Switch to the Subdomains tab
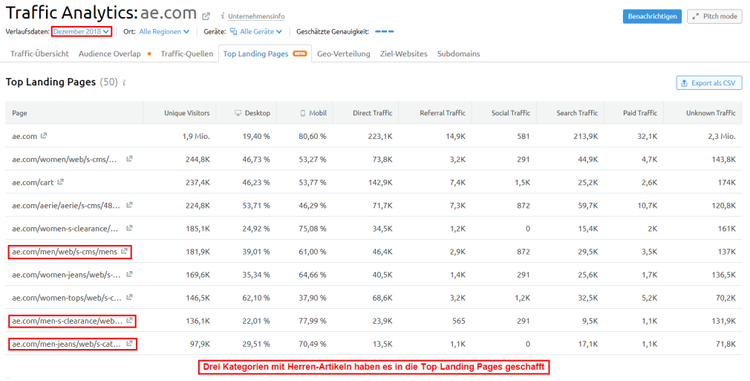Viewport: 750px width, 381px height. click(458, 54)
